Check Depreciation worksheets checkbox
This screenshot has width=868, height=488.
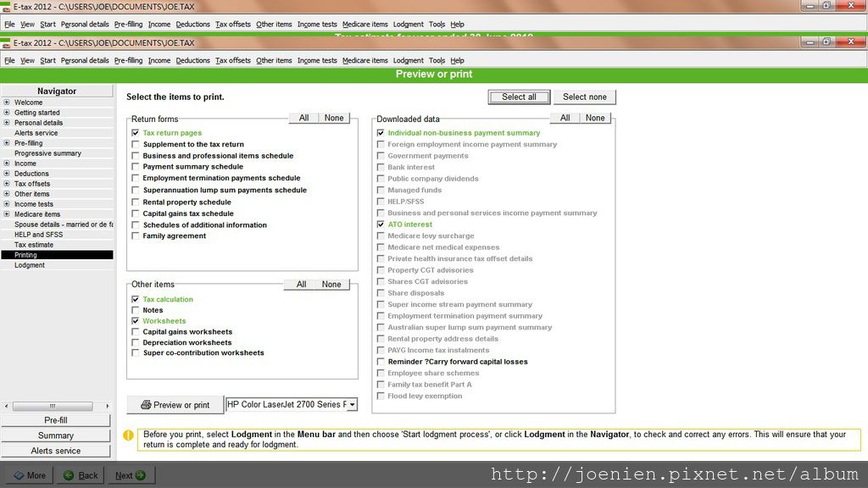coord(135,342)
